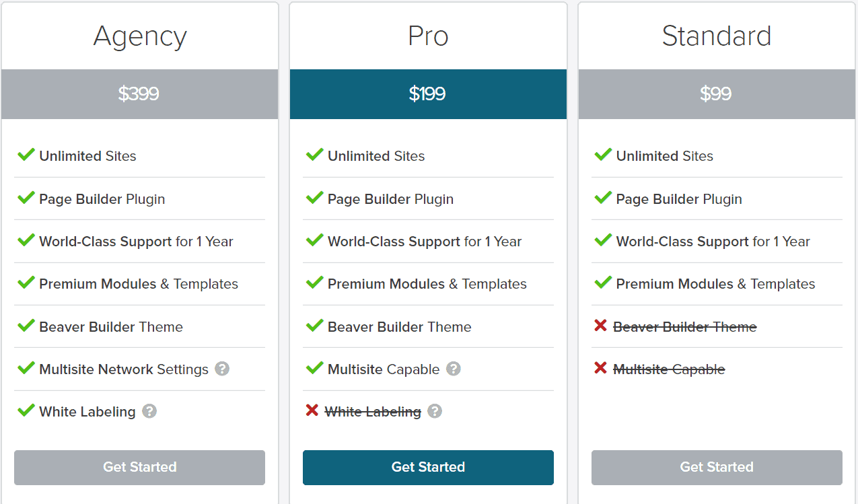The image size is (858, 504).
Task: Click help icon beside Pro Multisite Capable
Action: pos(454,369)
